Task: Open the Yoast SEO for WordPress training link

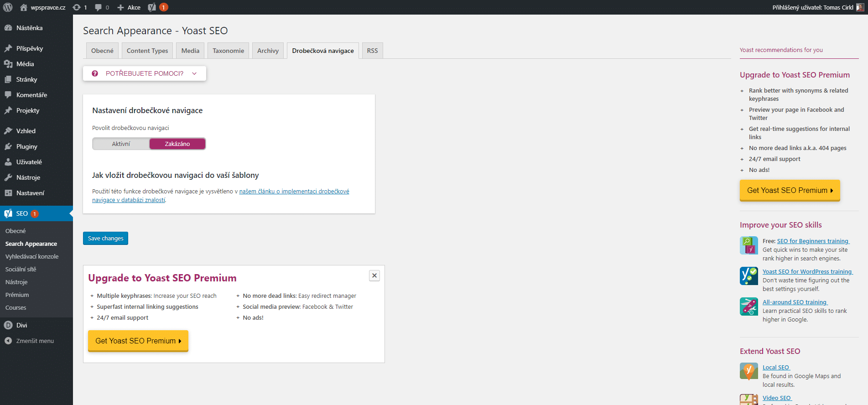Action: [x=807, y=271]
